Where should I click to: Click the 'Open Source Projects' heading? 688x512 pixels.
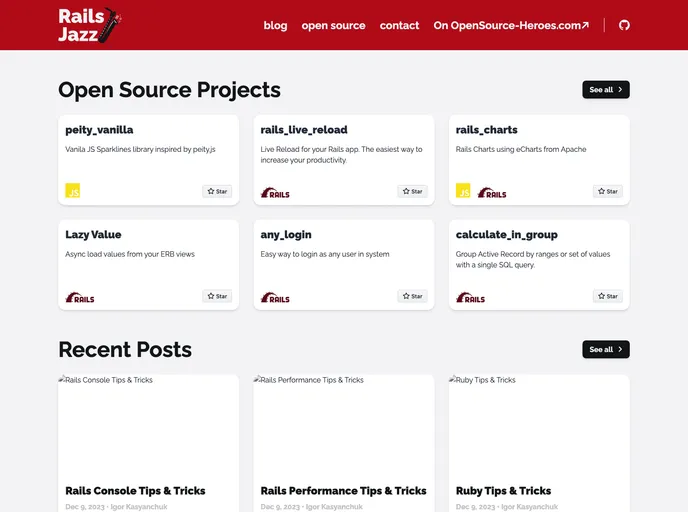tap(169, 90)
